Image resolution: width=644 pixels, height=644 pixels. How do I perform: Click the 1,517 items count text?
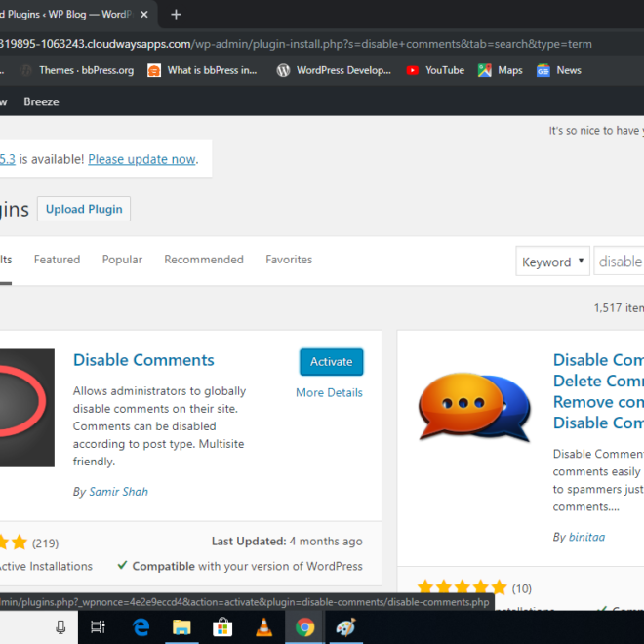point(619,308)
